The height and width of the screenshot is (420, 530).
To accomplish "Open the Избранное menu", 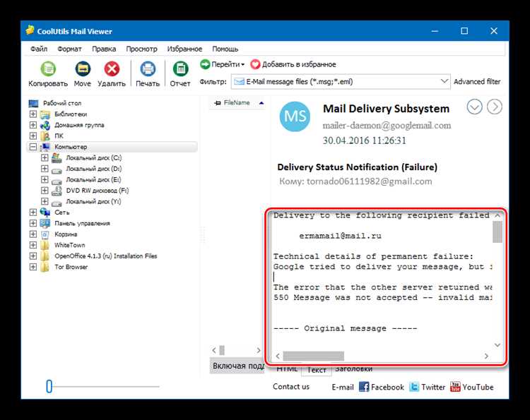I will pyautogui.click(x=184, y=49).
